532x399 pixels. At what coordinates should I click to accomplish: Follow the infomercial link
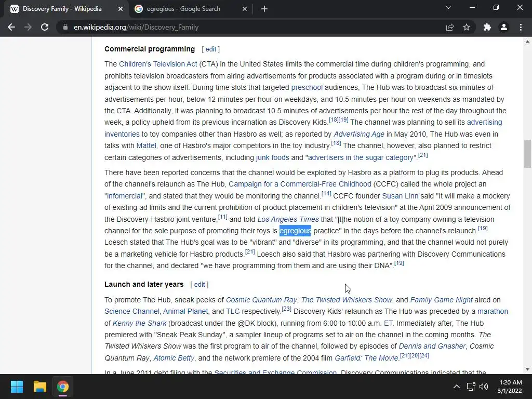tap(125, 196)
